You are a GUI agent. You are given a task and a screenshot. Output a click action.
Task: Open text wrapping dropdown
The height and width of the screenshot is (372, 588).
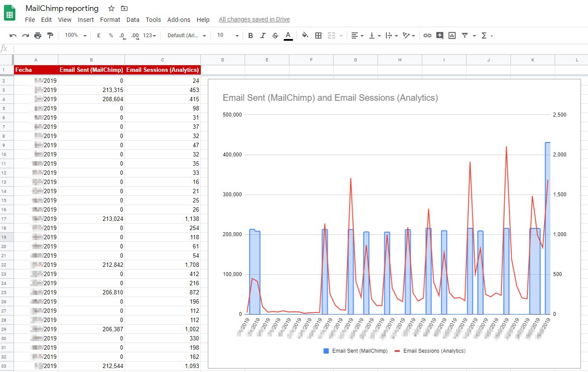(392, 35)
